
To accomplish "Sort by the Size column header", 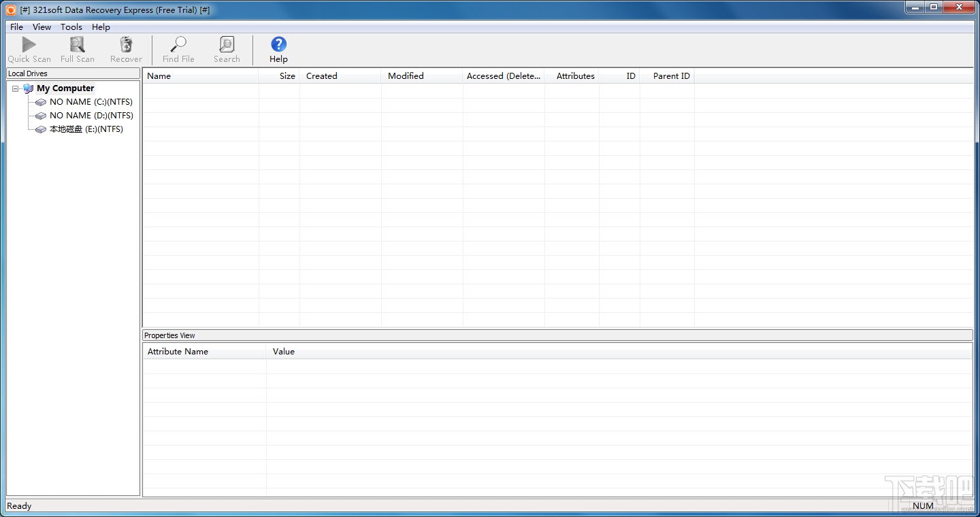I will (x=279, y=76).
